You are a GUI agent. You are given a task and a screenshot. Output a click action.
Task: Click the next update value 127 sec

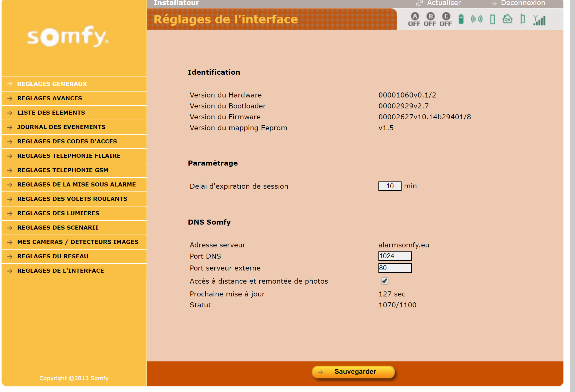(392, 294)
